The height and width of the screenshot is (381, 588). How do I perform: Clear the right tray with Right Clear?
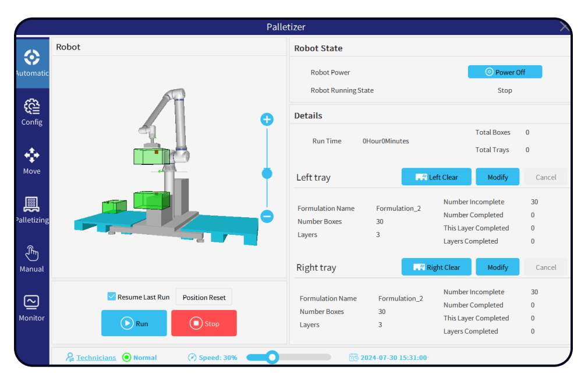pyautogui.click(x=437, y=267)
